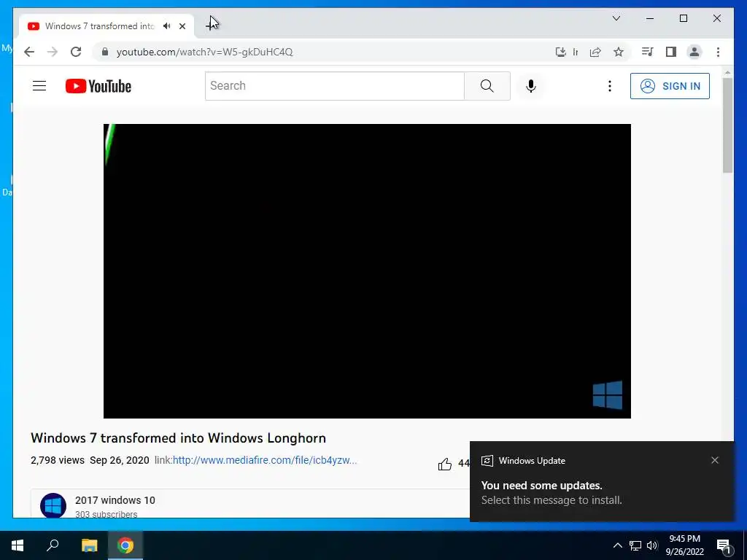Open Chrome profile avatar
Viewport: 747px width, 560px height.
click(694, 52)
